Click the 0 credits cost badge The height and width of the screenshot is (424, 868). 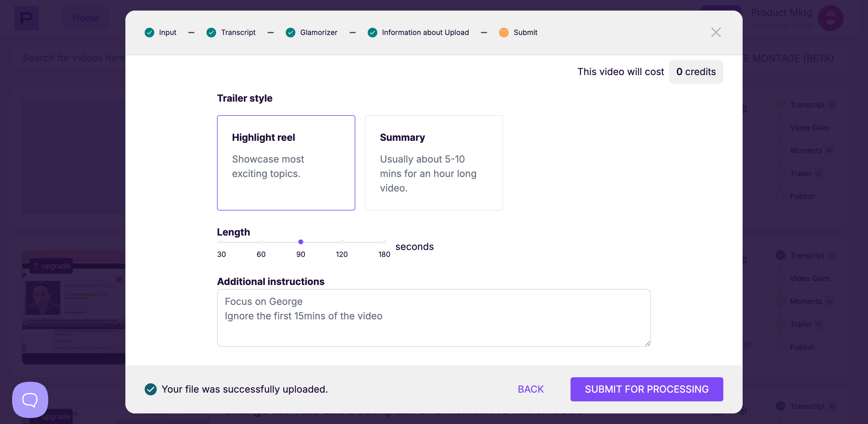pyautogui.click(x=696, y=72)
